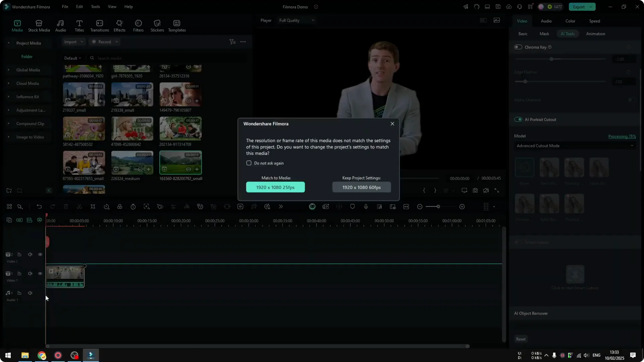Open the Titles panel
The height and width of the screenshot is (362, 644).
point(79,25)
